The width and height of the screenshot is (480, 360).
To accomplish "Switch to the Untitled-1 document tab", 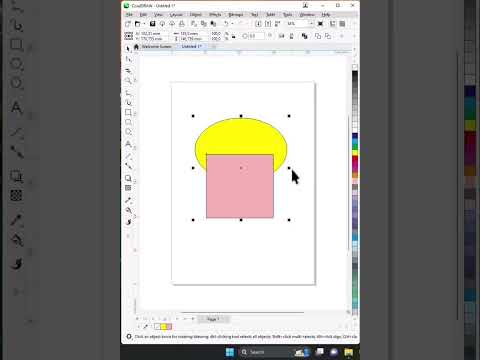I will click(x=192, y=46).
